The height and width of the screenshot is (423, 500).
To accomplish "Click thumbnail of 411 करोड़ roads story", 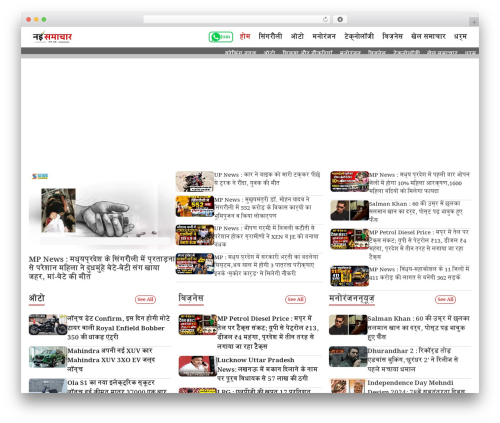I will point(349,276).
